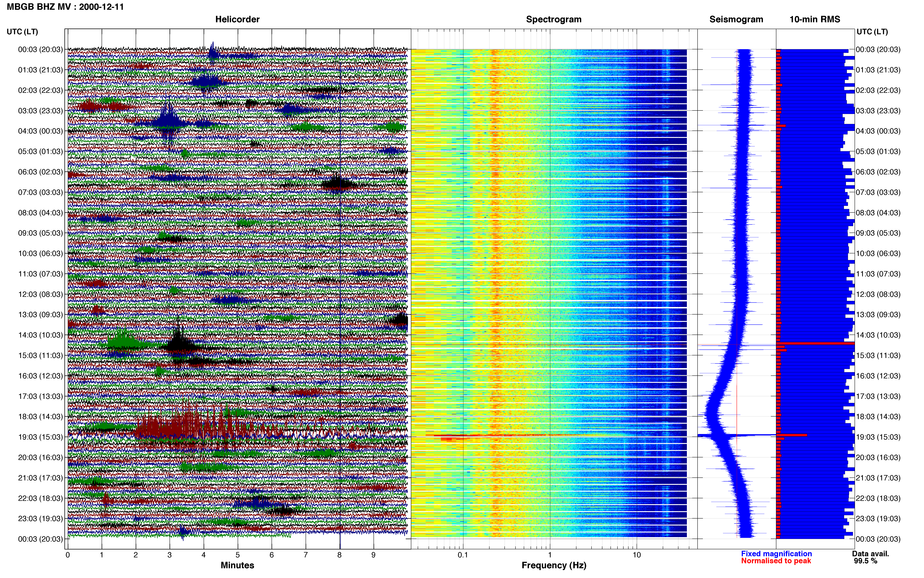Click the left time label '14:03 (10:03)'

[x=40, y=335]
